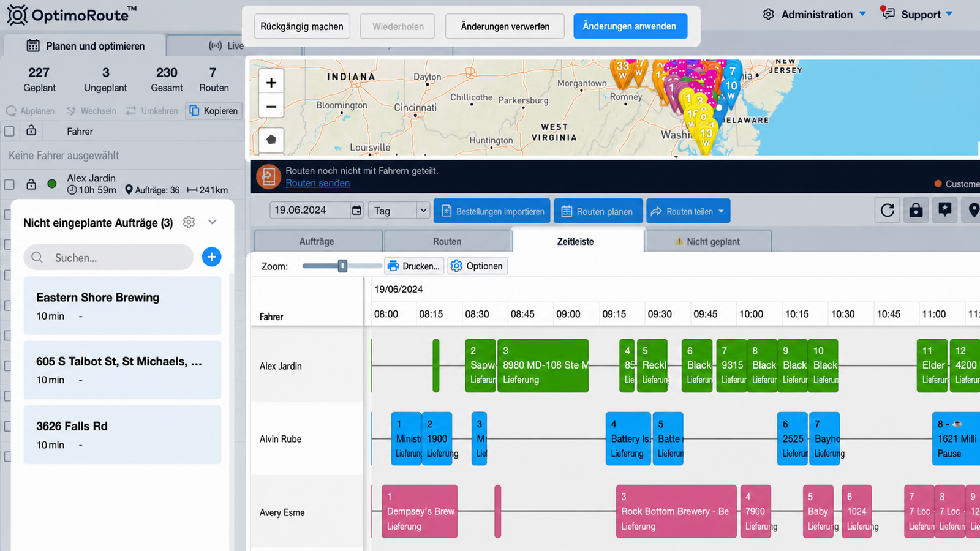980x551 pixels.
Task: Expand the Support dropdown arrow
Action: tap(949, 13)
